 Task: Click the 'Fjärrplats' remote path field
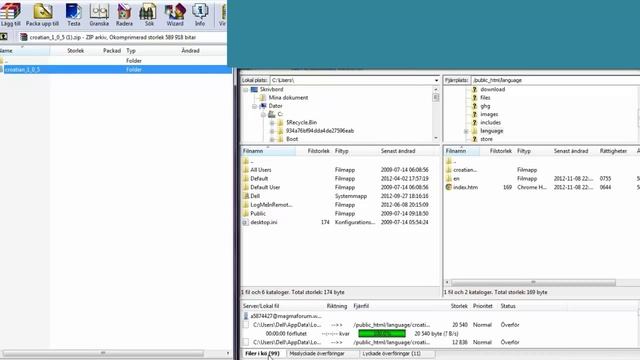coord(555,80)
